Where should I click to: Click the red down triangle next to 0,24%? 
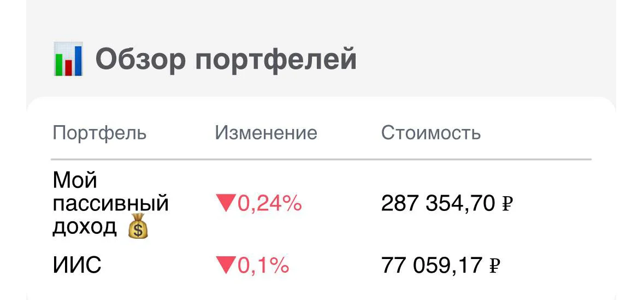tap(226, 203)
